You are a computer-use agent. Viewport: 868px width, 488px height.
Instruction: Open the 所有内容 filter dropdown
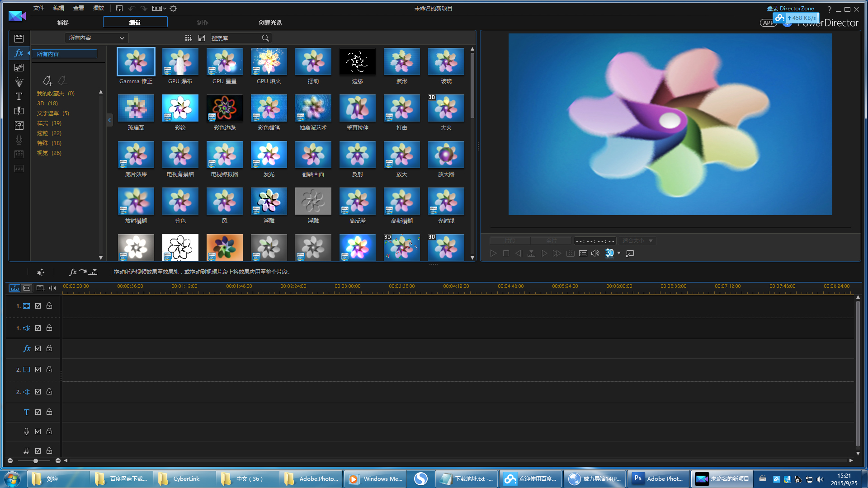[96, 38]
